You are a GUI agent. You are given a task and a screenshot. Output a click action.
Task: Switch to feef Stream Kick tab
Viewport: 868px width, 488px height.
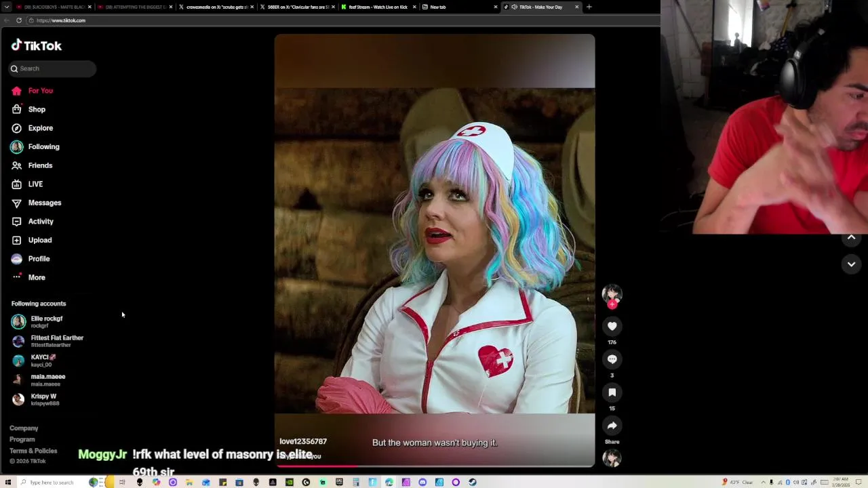click(378, 7)
